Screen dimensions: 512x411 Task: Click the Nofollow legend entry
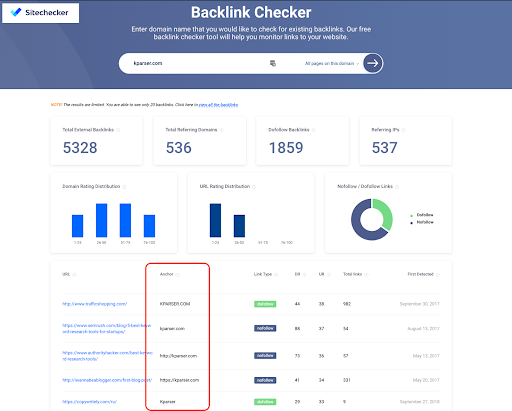tap(422, 222)
